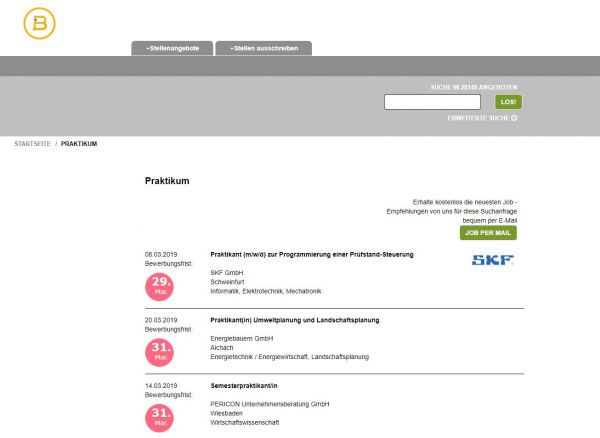Click Informatik, Elektrotechnik, Mechatronik text
This screenshot has width=600, height=438.
pos(266,291)
